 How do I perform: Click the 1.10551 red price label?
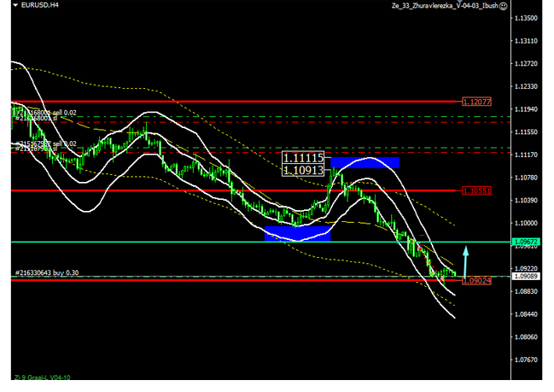[x=476, y=190]
